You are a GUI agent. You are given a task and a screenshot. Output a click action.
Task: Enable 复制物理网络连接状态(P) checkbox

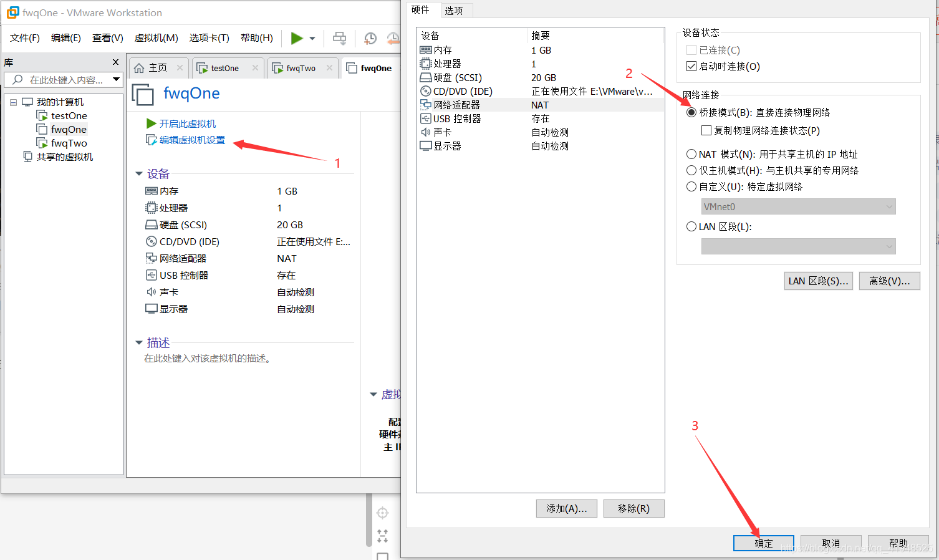tap(706, 130)
